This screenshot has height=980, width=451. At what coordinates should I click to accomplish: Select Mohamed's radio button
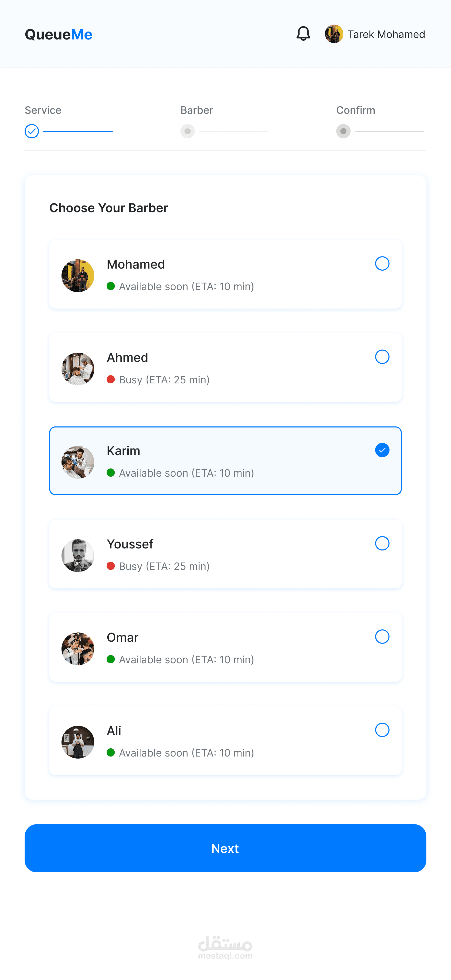382,263
